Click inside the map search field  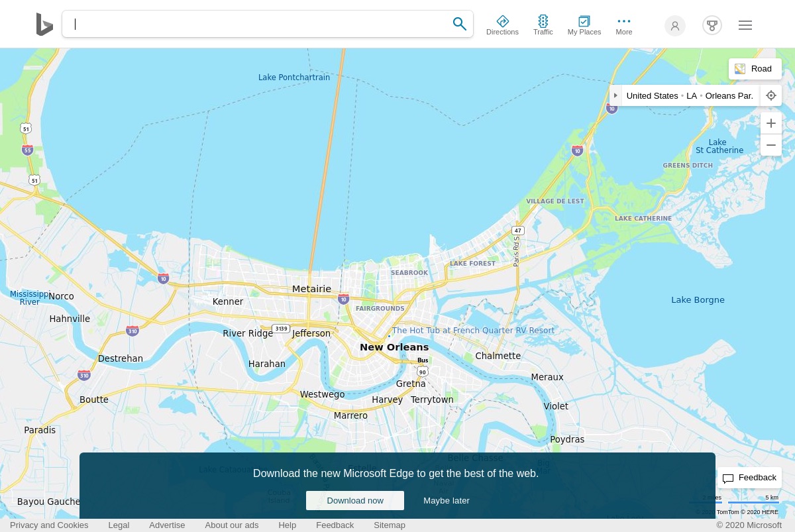point(258,24)
